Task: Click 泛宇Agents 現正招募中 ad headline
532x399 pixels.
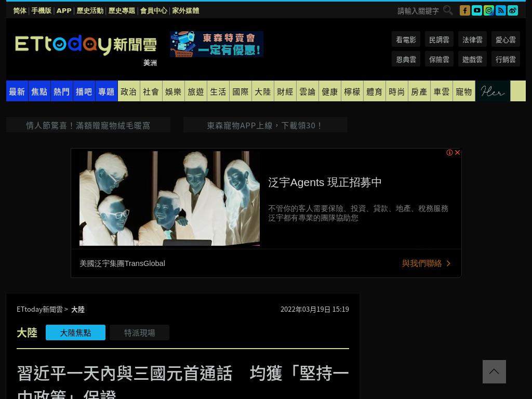Action: pos(325,182)
